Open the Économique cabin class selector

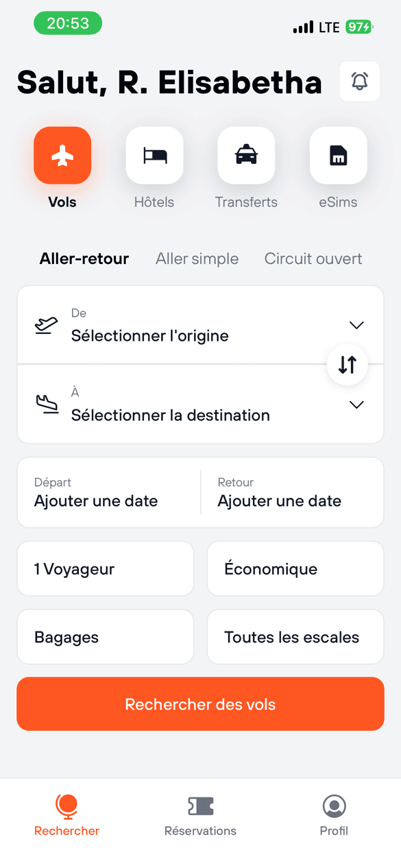pyautogui.click(x=295, y=568)
